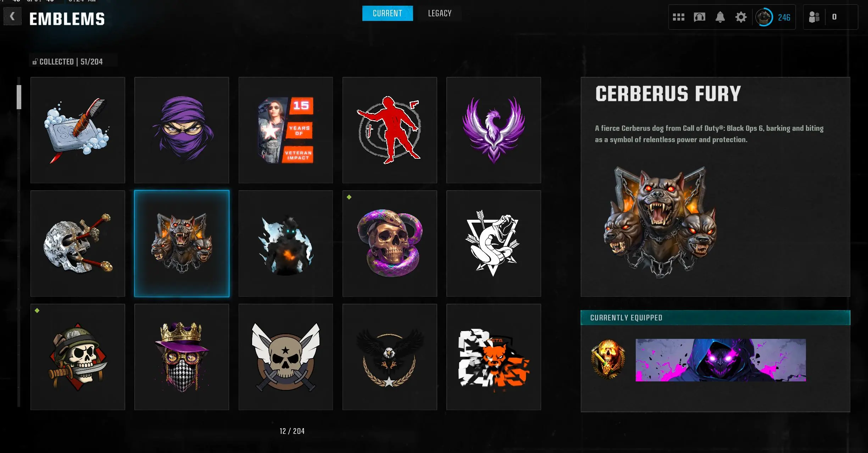Go back using the left arrow button
This screenshot has width=868, height=453.
pyautogui.click(x=12, y=16)
